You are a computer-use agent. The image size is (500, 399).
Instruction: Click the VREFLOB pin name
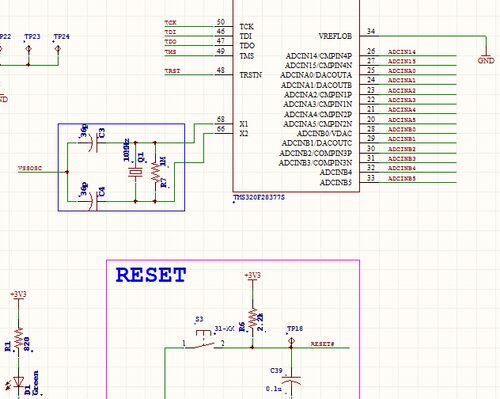[335, 36]
